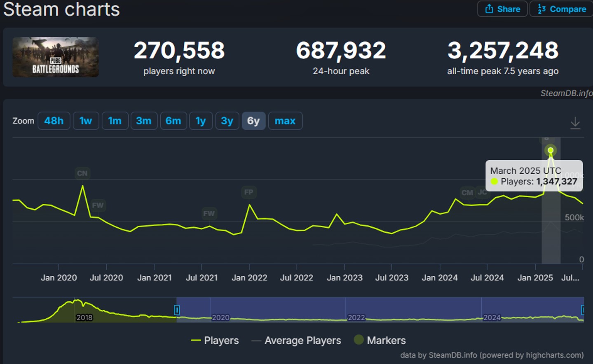The height and width of the screenshot is (364, 593).
Task: Click the FW marker near Jul 2021
Action: pyautogui.click(x=209, y=213)
